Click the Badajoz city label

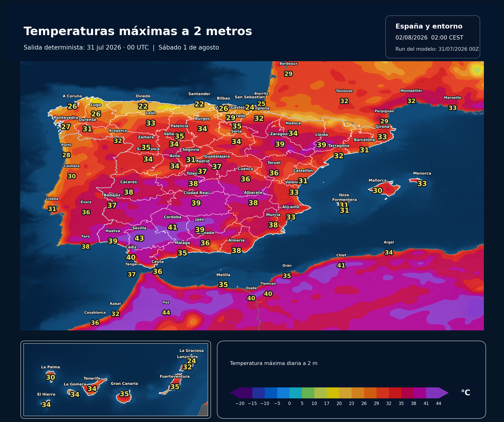pos(112,195)
